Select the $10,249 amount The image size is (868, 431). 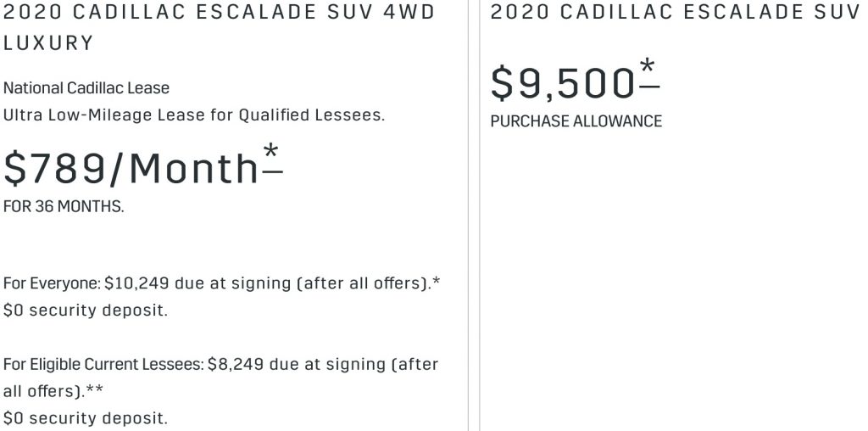tap(136, 283)
